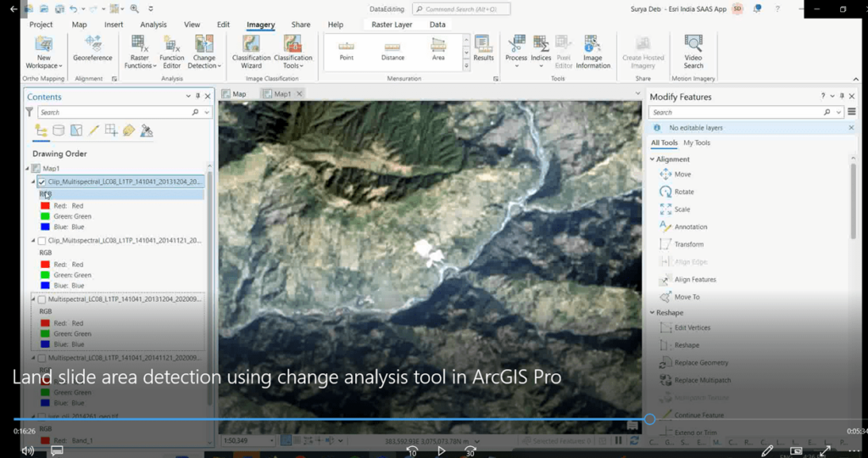Select the Scale tool
This screenshot has height=458, width=868.
(x=675, y=209)
